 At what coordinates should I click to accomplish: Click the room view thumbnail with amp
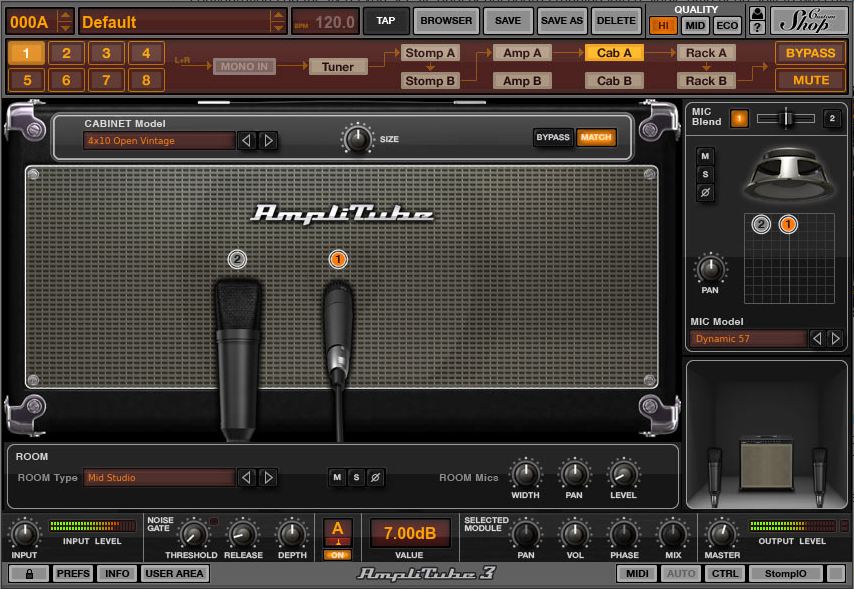point(766,434)
